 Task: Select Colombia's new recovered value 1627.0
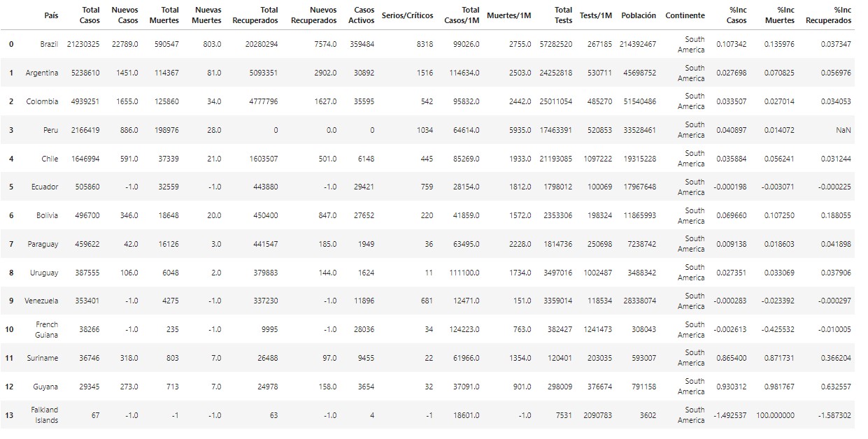pyautogui.click(x=325, y=101)
